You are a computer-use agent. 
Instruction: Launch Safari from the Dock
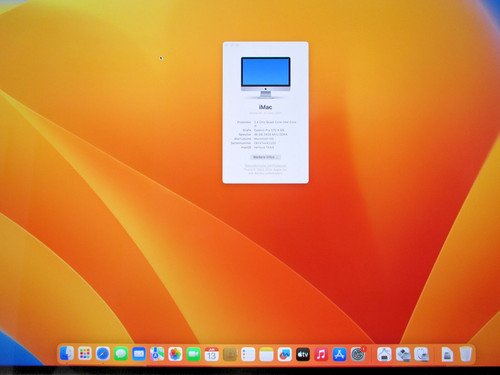(x=103, y=354)
